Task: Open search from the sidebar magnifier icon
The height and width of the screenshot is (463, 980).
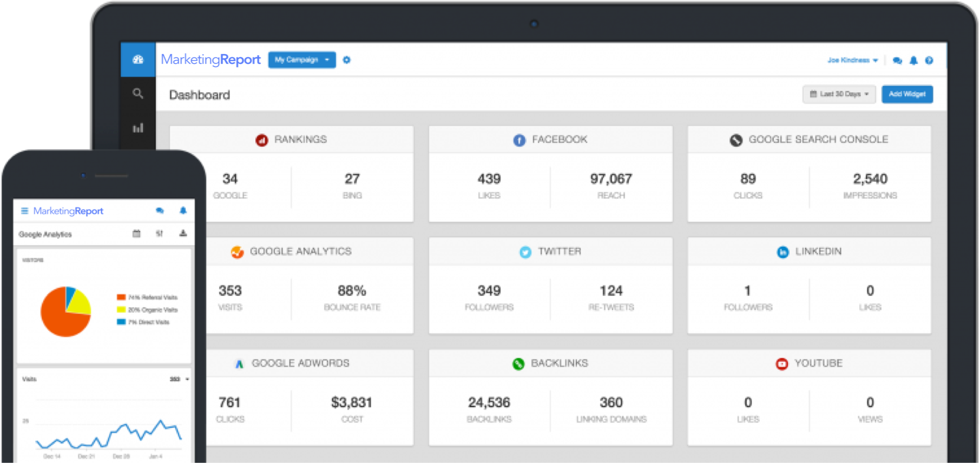Action: click(138, 94)
